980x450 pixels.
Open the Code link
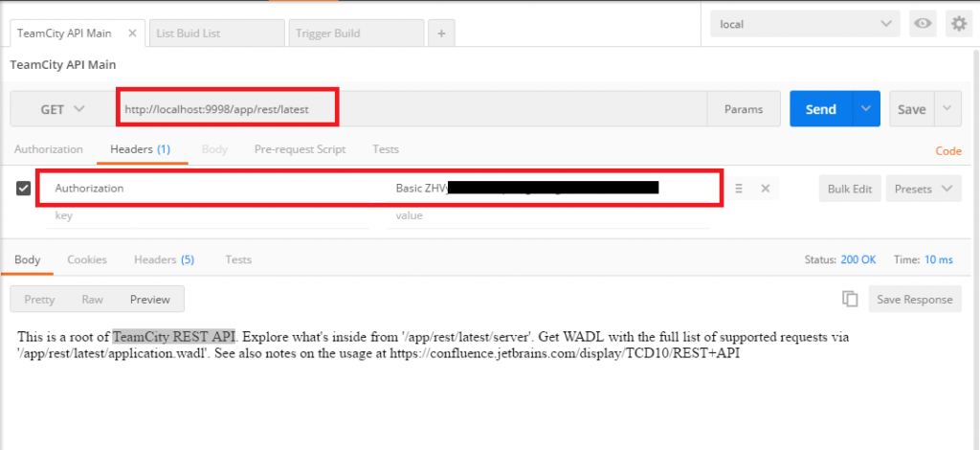coord(948,150)
